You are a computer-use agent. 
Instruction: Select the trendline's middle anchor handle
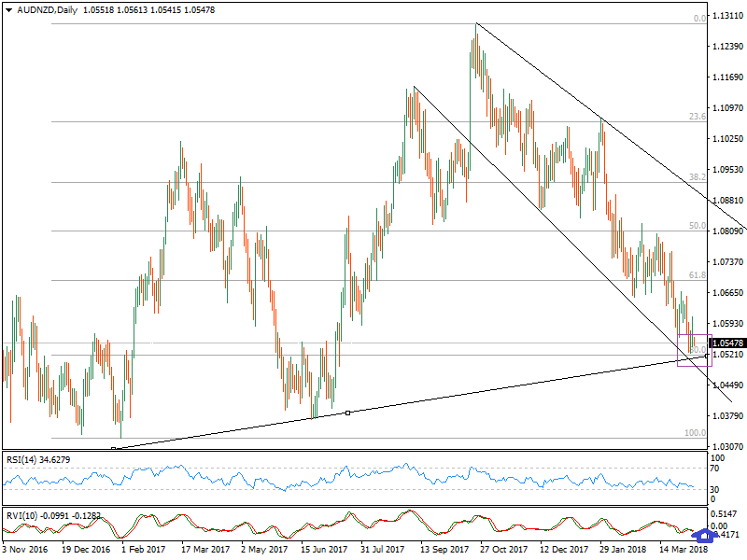[347, 413]
